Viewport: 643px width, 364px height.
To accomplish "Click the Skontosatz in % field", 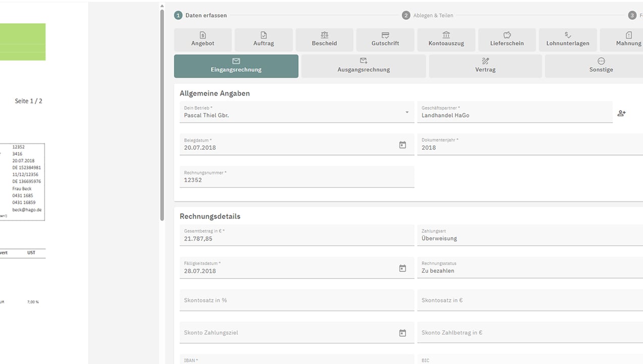I will pos(297,300).
